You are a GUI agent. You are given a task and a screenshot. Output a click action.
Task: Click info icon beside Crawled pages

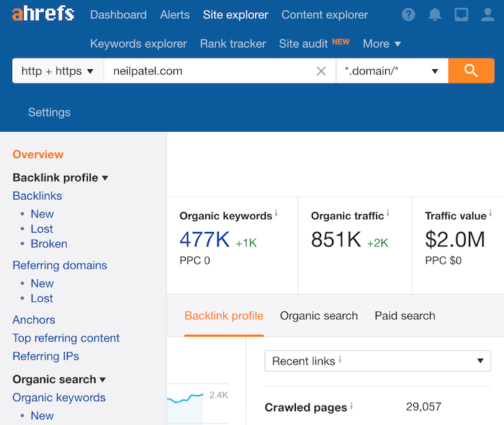(x=351, y=407)
